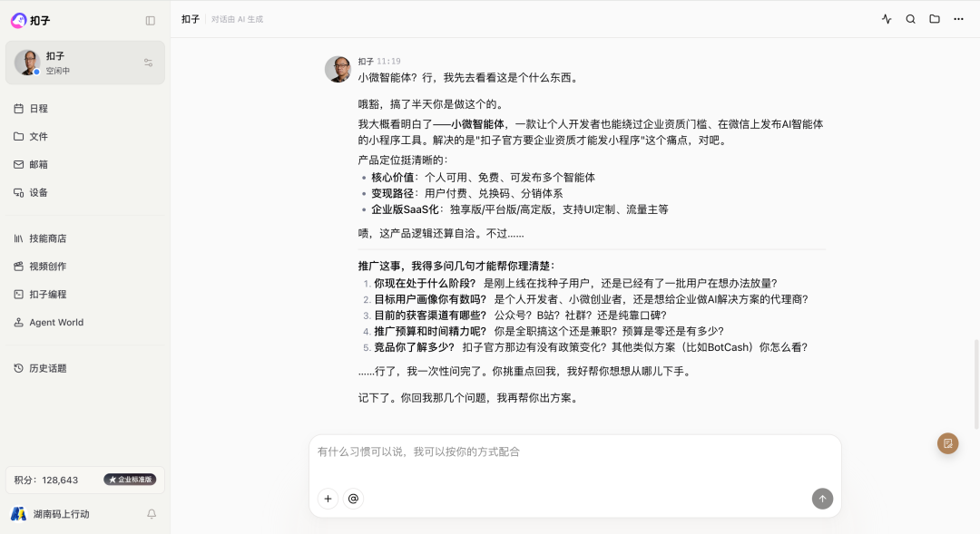980x534 pixels.
Task: Show 历史话题 list
Action: [x=85, y=368]
